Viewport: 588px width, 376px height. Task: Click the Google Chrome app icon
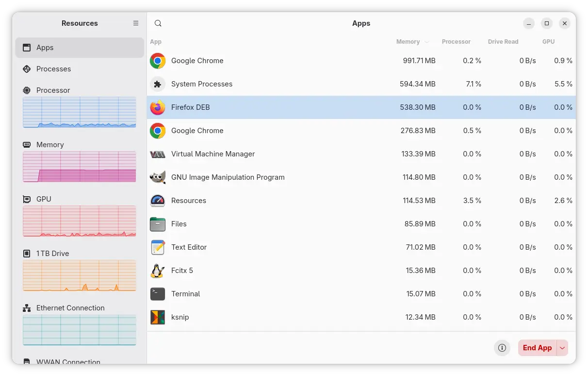coord(158,61)
